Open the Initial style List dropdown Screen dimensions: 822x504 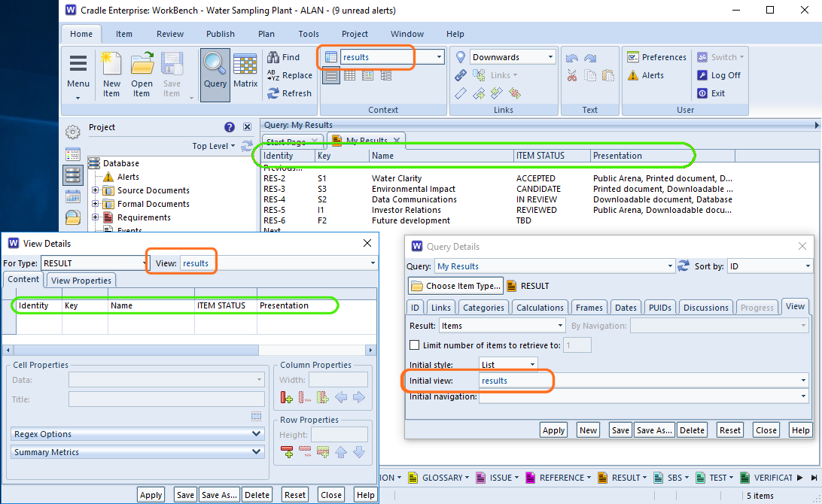[x=532, y=365]
